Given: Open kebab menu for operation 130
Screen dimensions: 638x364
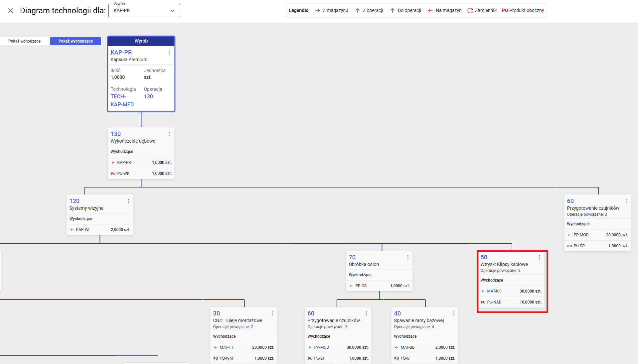Looking at the screenshot, I should pyautogui.click(x=170, y=134).
